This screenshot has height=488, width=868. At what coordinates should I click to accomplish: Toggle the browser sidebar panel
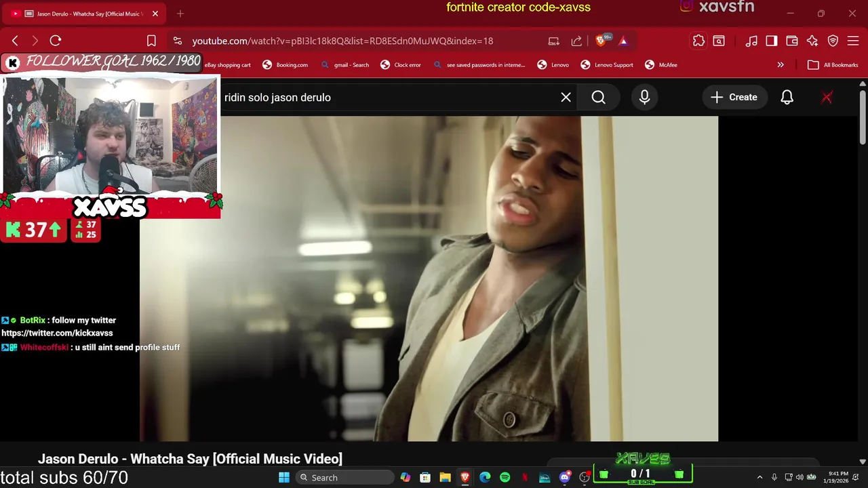[772, 41]
